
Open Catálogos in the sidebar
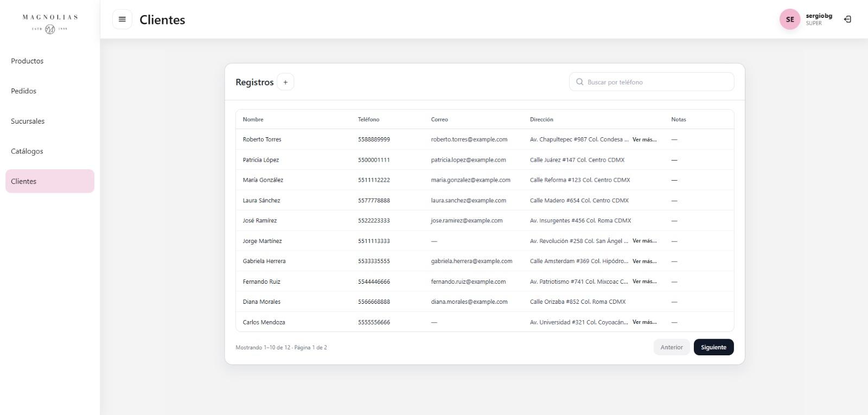click(50, 151)
